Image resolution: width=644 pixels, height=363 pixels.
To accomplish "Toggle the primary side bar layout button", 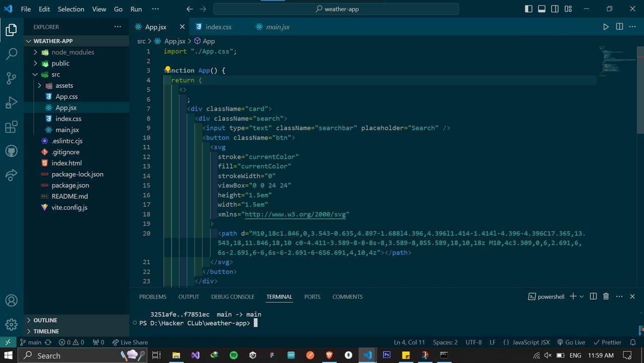I will pos(528,9).
